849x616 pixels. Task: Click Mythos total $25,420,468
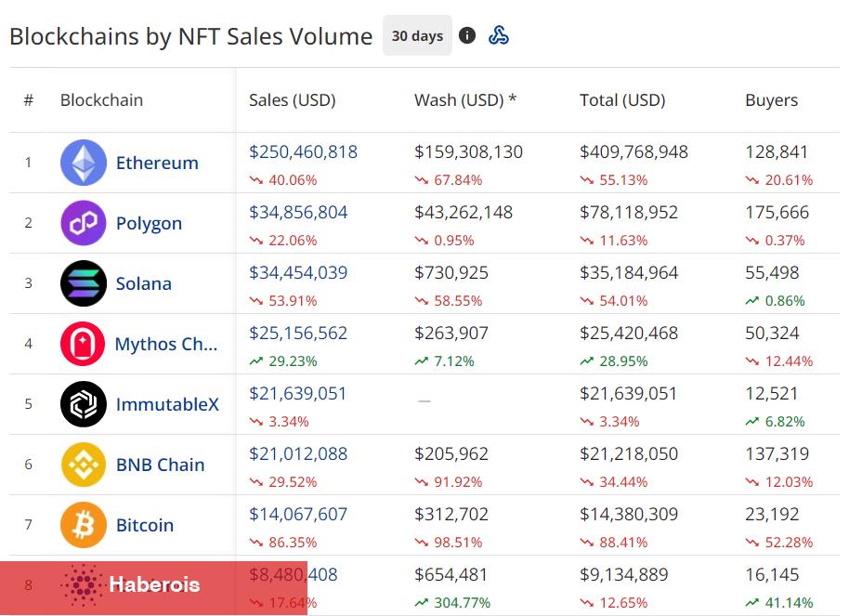point(629,333)
